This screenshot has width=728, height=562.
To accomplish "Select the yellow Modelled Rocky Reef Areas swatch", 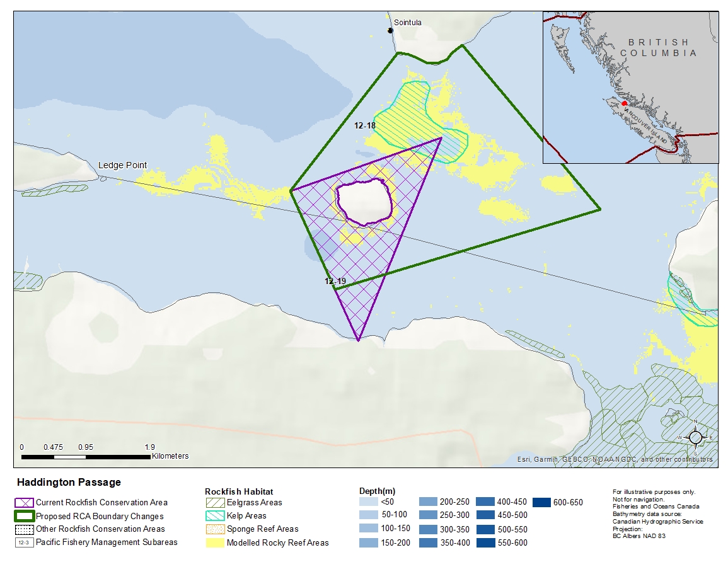I will pyautogui.click(x=215, y=542).
